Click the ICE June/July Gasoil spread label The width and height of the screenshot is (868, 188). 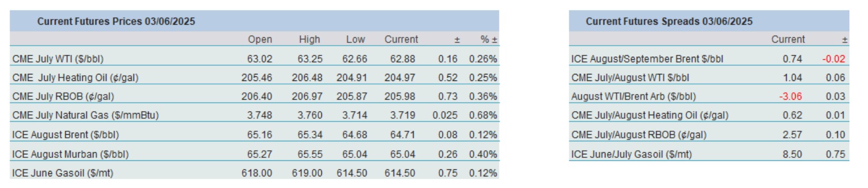click(x=632, y=154)
